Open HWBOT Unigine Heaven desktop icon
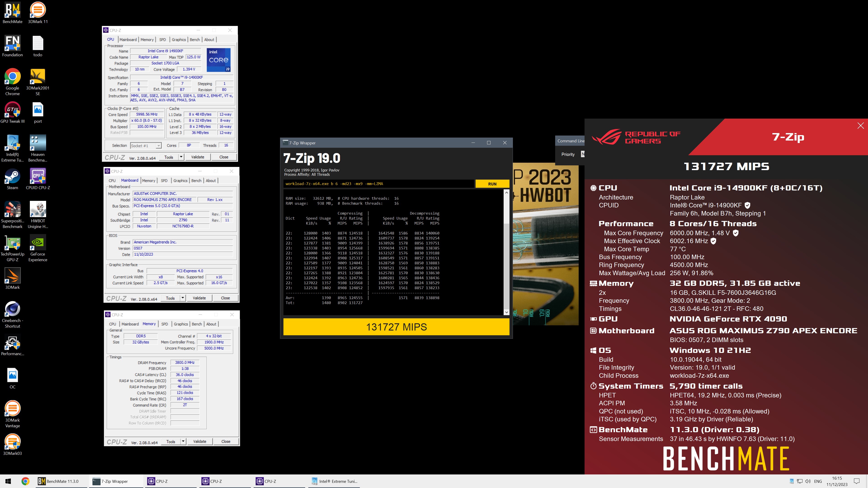Image resolution: width=868 pixels, height=488 pixels. [x=38, y=215]
